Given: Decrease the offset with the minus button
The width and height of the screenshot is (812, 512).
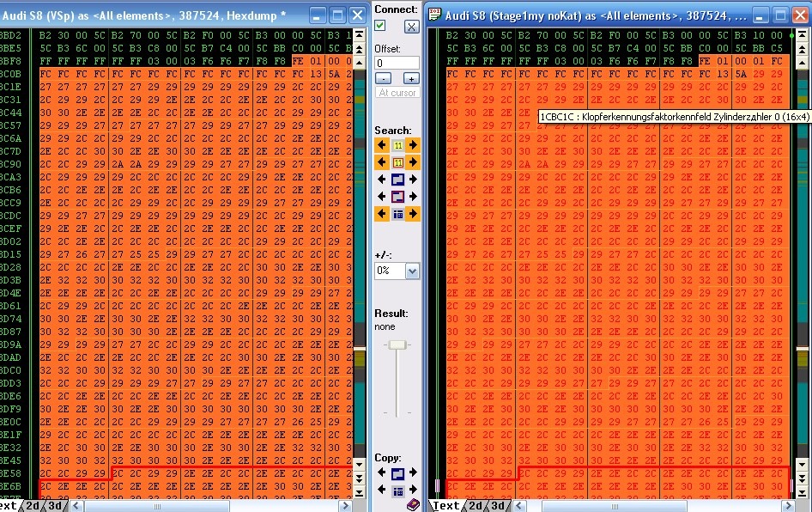Looking at the screenshot, I should [x=383, y=79].
